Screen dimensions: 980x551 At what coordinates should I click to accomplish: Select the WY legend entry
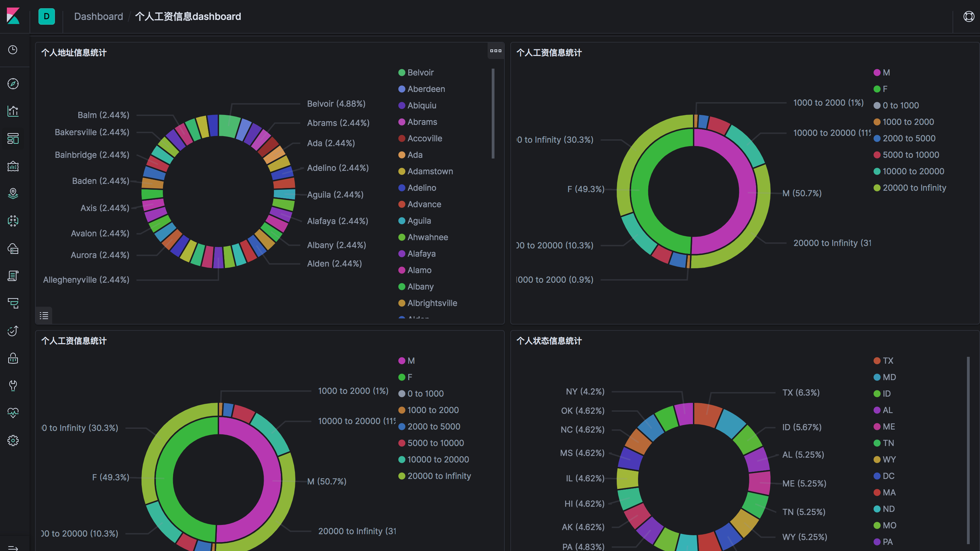[885, 459]
